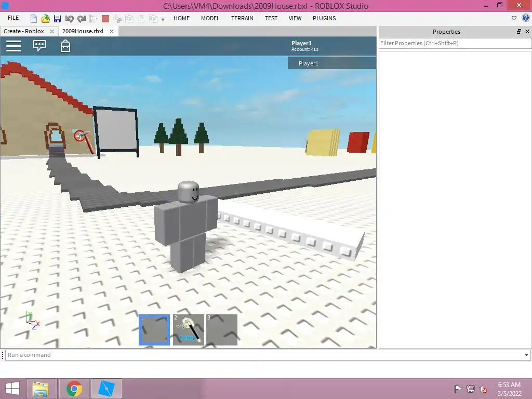Open the help question mark icon
Image resolution: width=532 pixels, height=399 pixels.
click(x=526, y=18)
